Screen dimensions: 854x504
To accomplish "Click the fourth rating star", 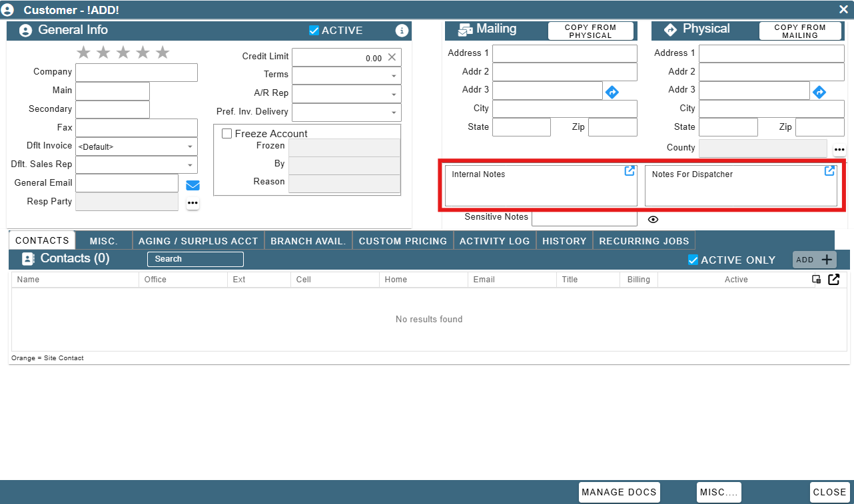I will [143, 53].
